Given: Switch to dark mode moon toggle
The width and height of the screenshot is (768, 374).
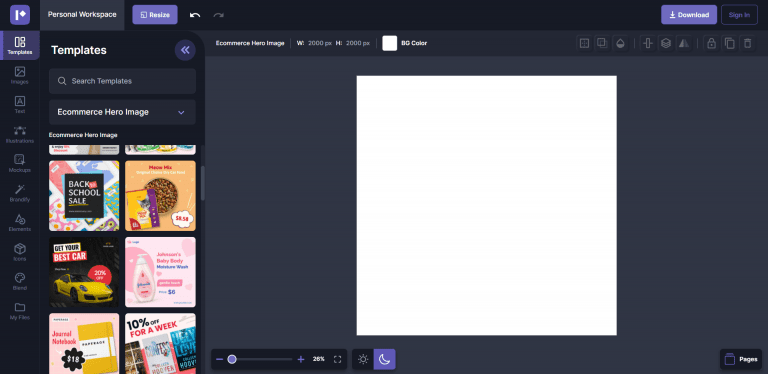Looking at the screenshot, I should click(384, 359).
